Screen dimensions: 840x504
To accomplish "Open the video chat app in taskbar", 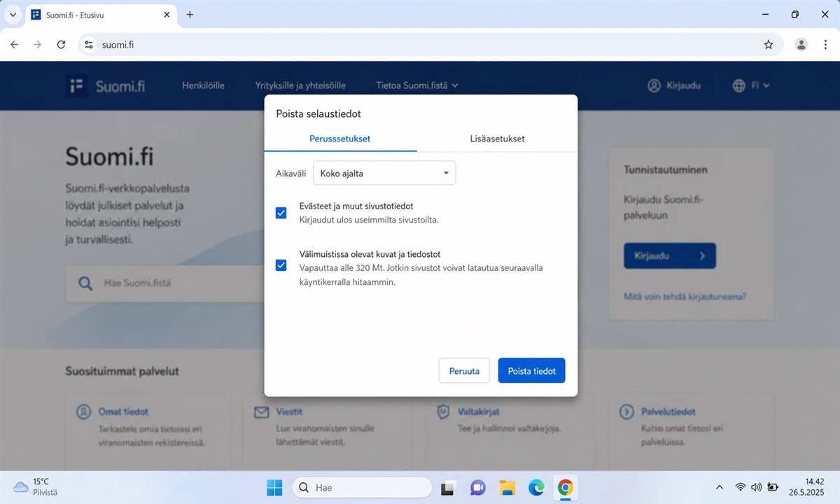I will pos(478,488).
